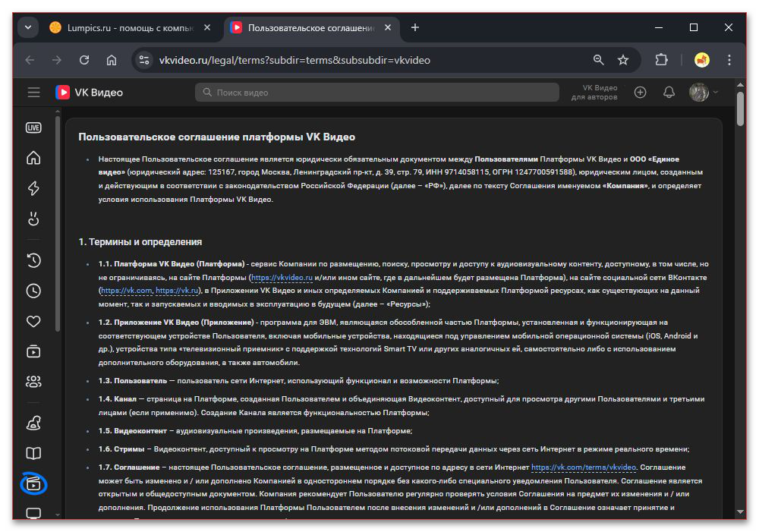The height and width of the screenshot is (532, 759).
Task: Open the TV screen icon at sidebar bottom
Action: 33,513
